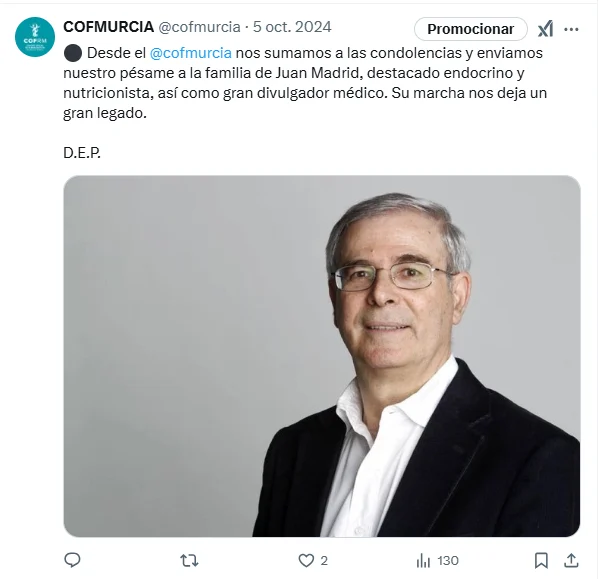The image size is (599, 579).
Task: Follow the blue @cofmurcia mention in the text
Action: pos(191,53)
